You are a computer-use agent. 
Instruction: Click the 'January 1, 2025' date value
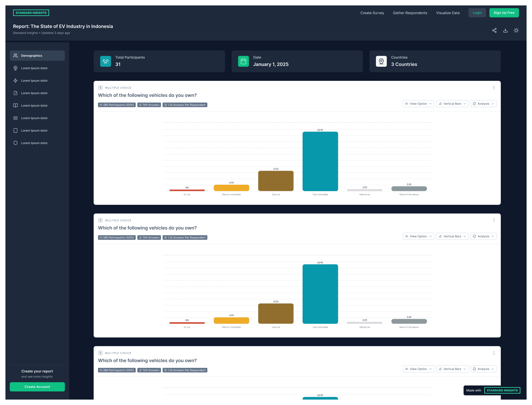coord(271,64)
